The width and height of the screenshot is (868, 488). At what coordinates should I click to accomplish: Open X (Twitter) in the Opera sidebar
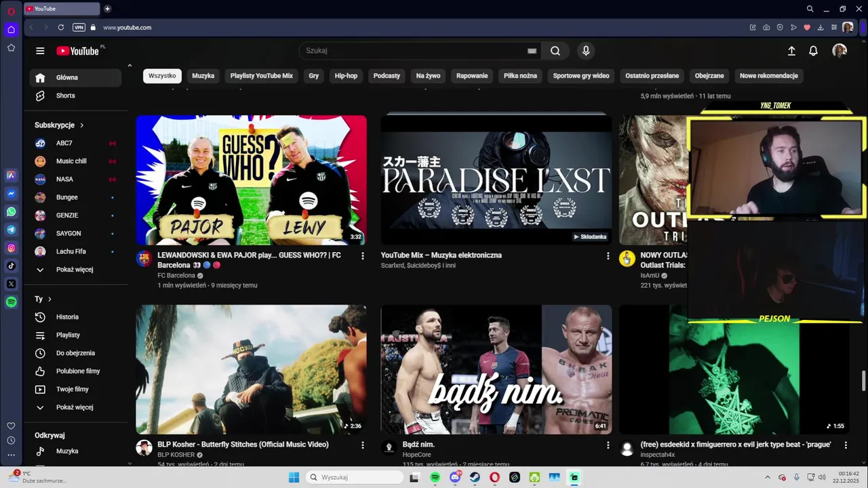pyautogui.click(x=11, y=284)
